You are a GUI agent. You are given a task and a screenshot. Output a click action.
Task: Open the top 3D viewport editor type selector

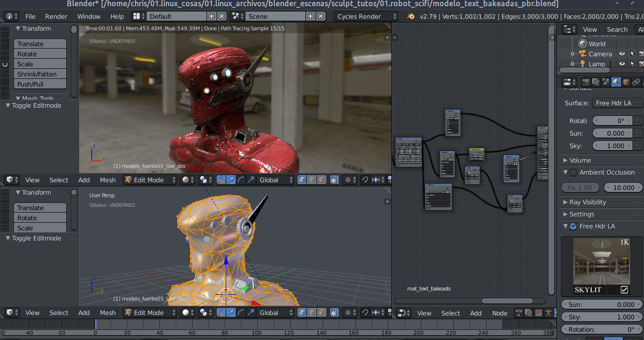(12, 180)
